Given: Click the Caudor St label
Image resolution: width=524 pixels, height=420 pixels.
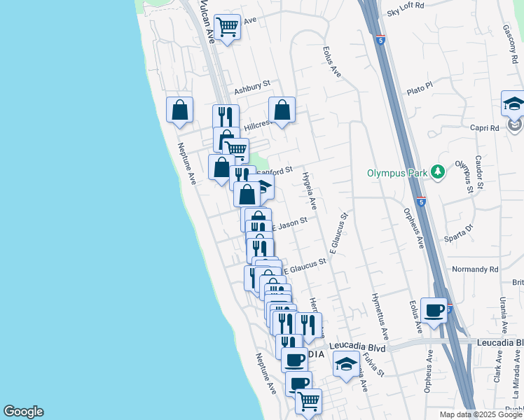Looking at the screenshot, I should [479, 172].
